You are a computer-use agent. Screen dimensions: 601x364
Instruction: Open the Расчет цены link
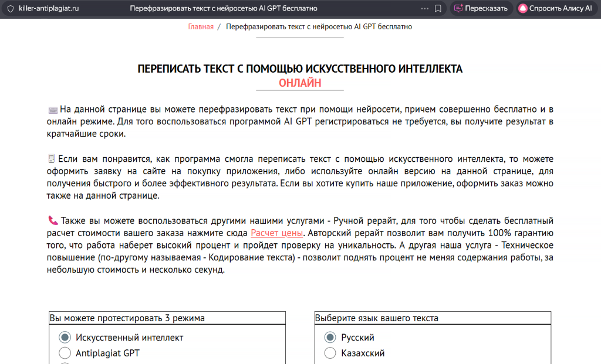[275, 233]
